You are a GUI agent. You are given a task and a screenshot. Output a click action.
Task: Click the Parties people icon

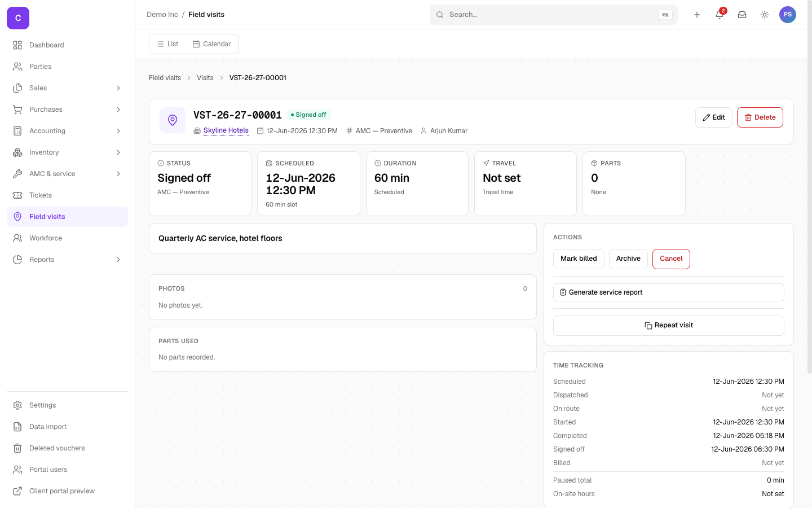click(17, 67)
